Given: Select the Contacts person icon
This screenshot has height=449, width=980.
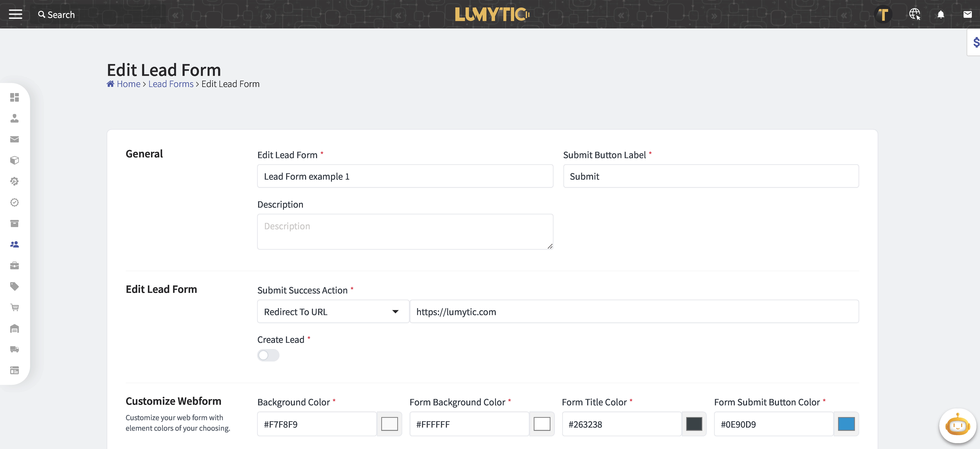Looking at the screenshot, I should coord(14,118).
